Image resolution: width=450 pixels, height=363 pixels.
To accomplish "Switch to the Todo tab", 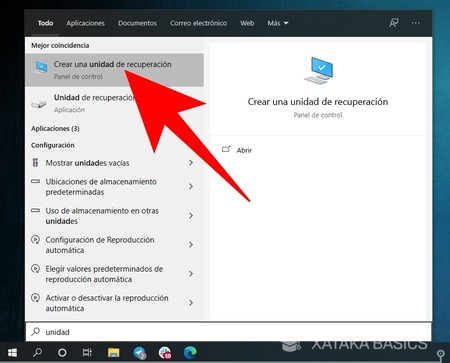I will 45,23.
